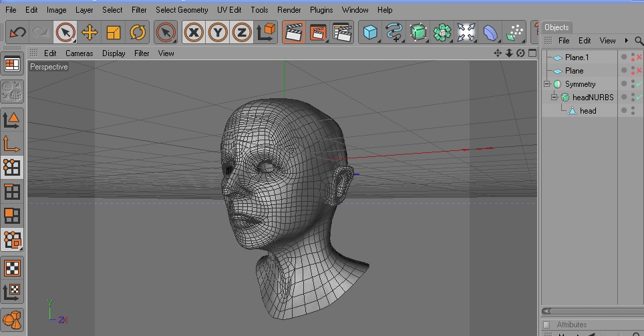
Task: Click the Render View clapperboard icon
Action: click(x=293, y=32)
